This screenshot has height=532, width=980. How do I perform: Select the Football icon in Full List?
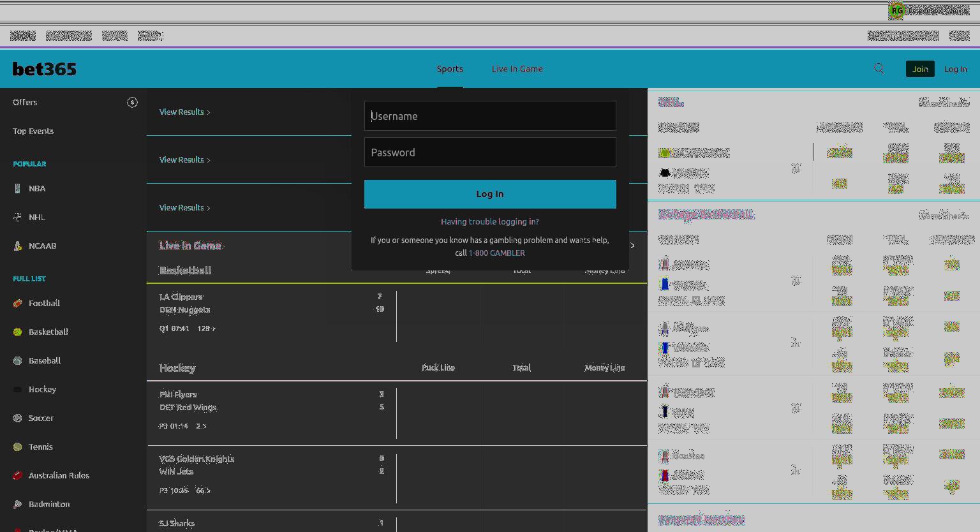[17, 303]
